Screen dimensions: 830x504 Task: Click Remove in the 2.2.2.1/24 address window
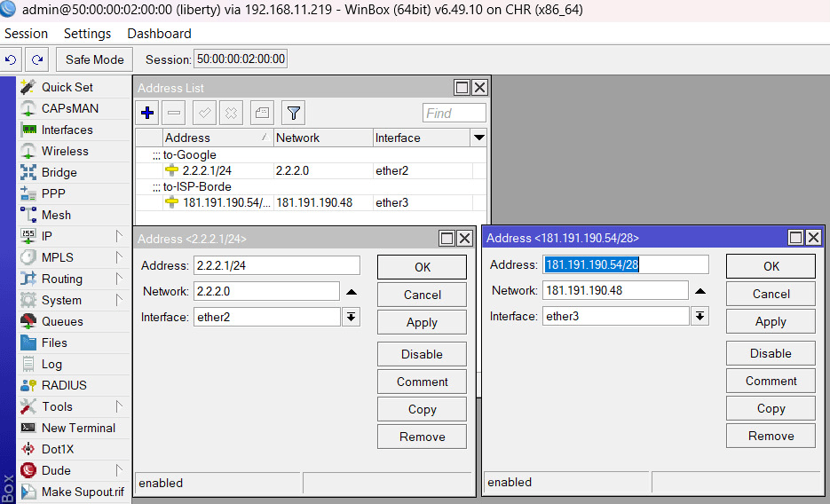422,437
